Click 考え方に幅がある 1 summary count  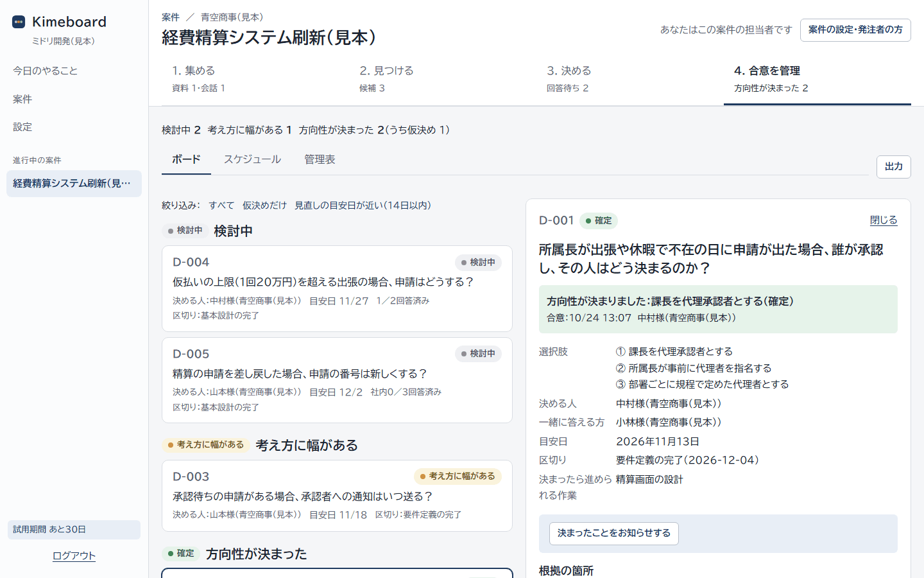250,130
